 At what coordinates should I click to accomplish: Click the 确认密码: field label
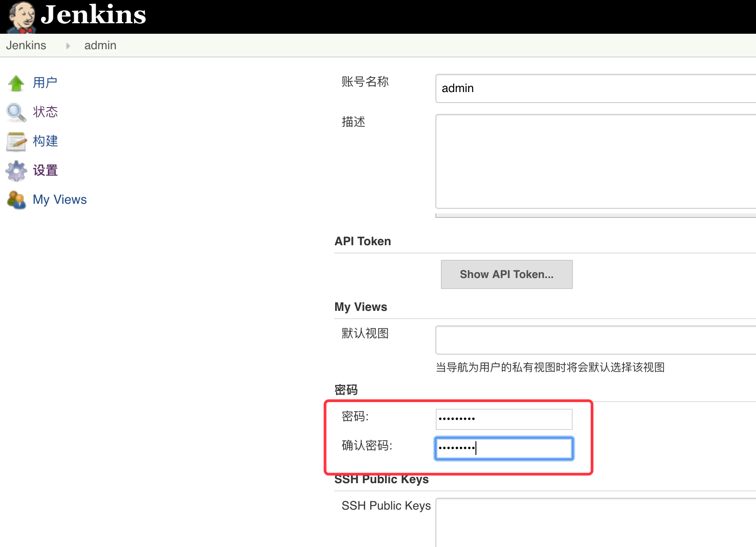[367, 445]
